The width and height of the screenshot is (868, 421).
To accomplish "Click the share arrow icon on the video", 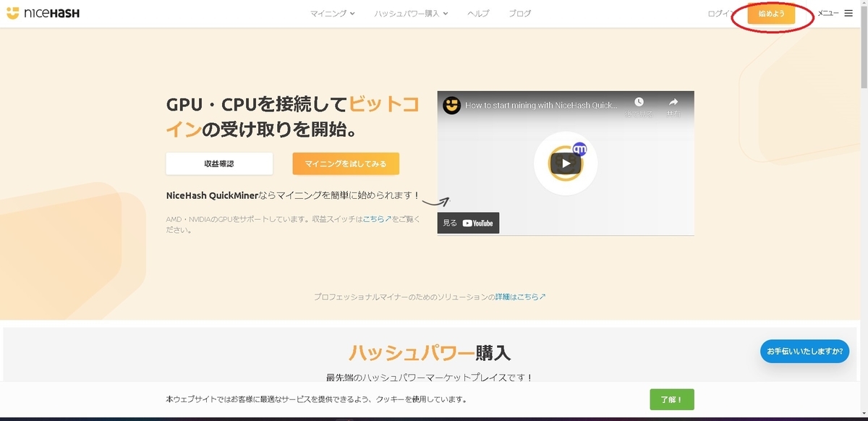I will [x=674, y=101].
